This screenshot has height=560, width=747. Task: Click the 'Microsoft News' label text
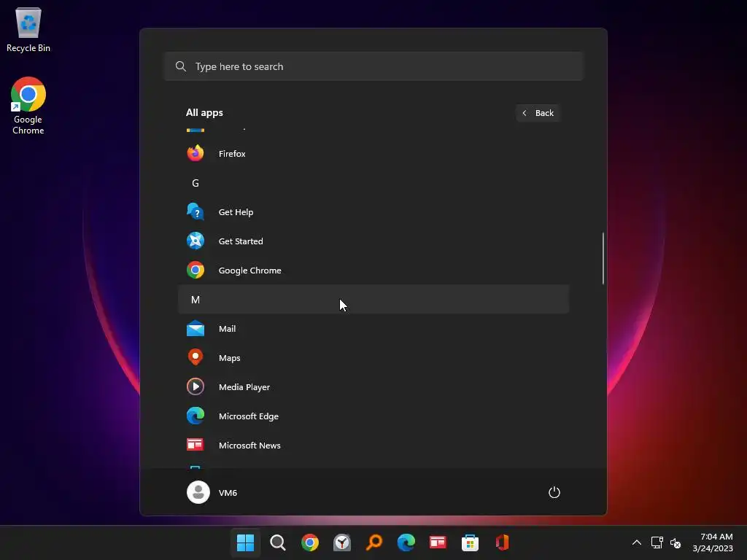point(249,446)
